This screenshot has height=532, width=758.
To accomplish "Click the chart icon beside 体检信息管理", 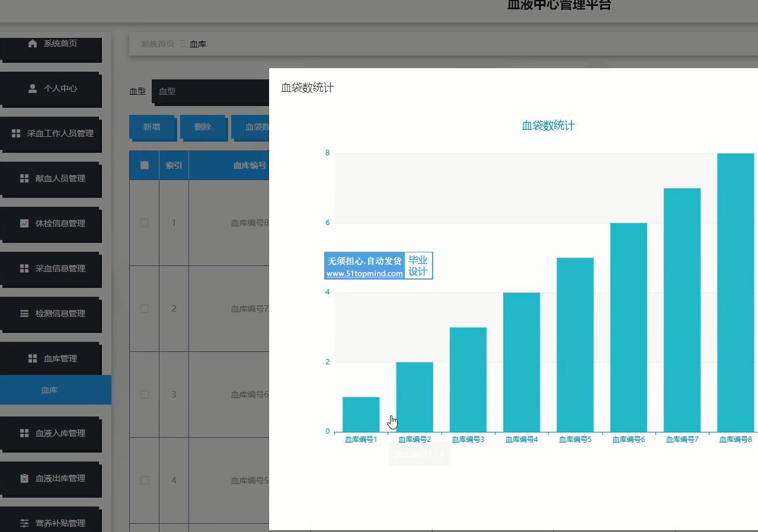I will click(24, 223).
